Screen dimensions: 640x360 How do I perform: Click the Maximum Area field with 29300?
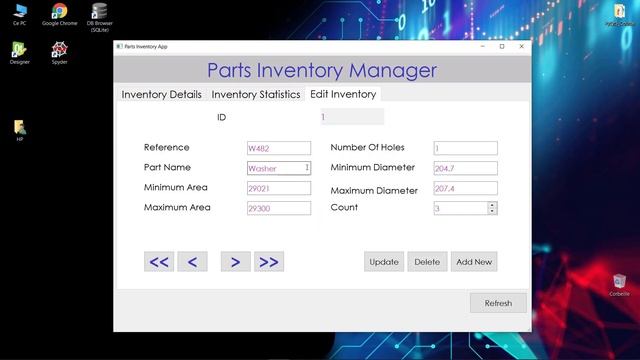tap(279, 208)
